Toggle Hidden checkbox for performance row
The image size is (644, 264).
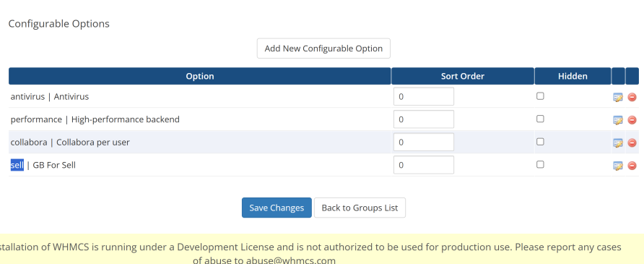pyautogui.click(x=540, y=119)
